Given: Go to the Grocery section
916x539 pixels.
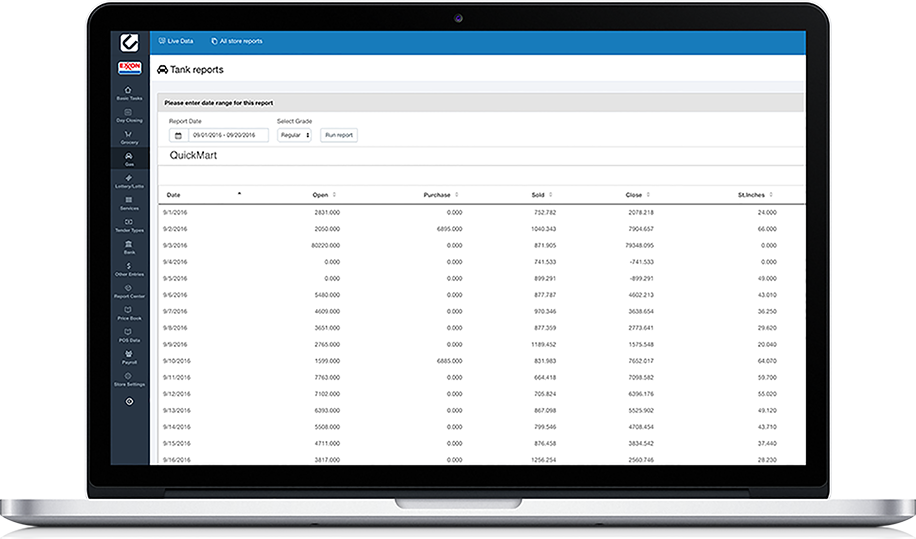Looking at the screenshot, I should (x=129, y=138).
